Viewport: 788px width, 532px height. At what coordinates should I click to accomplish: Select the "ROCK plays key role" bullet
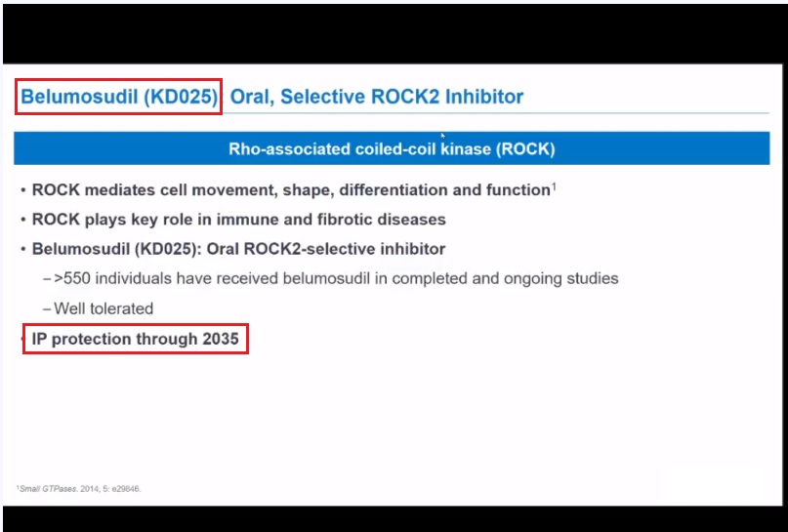pos(238,219)
